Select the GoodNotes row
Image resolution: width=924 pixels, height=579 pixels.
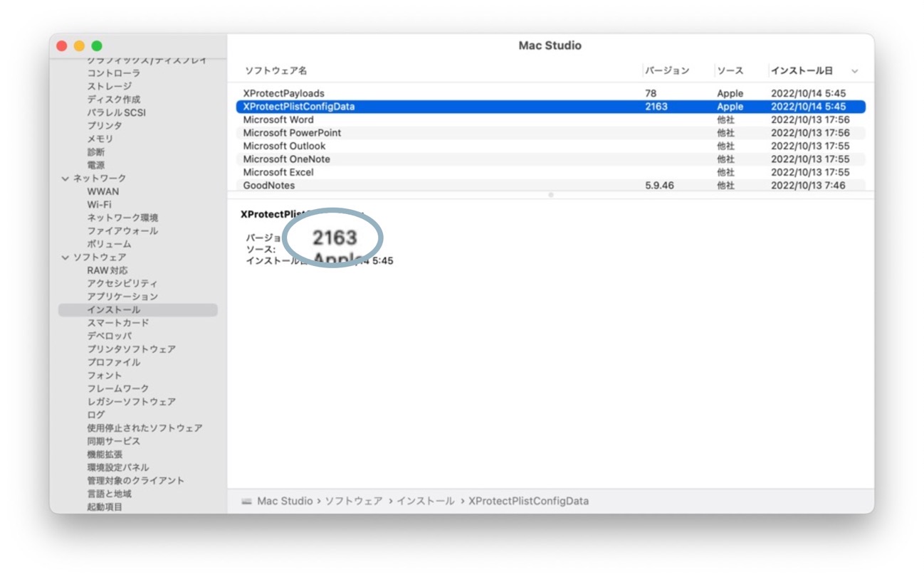click(x=550, y=185)
